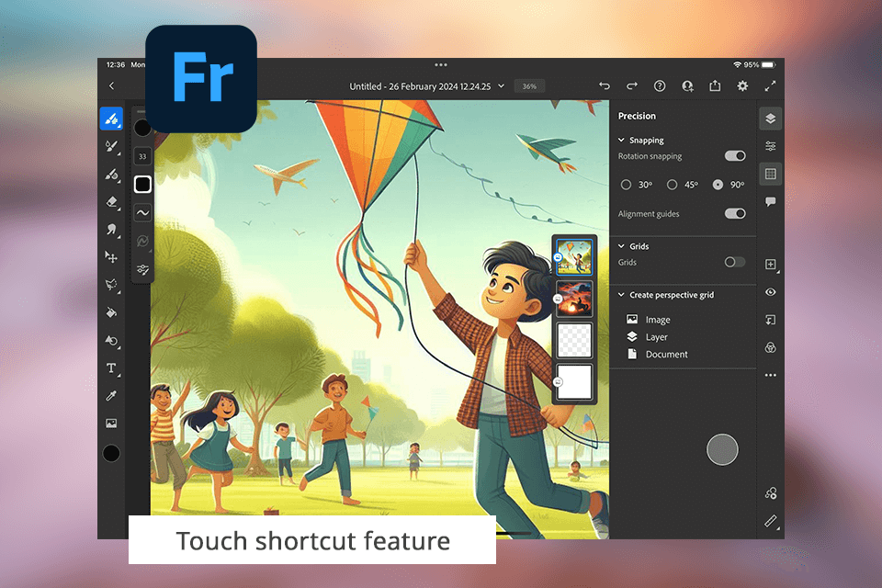The height and width of the screenshot is (588, 882).
Task: Enable the Grids switch
Action: tap(735, 262)
